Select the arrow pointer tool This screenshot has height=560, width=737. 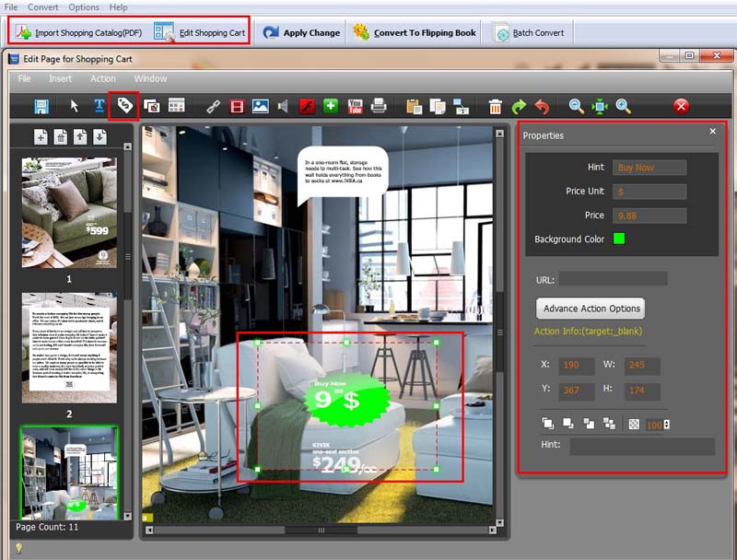tap(75, 106)
